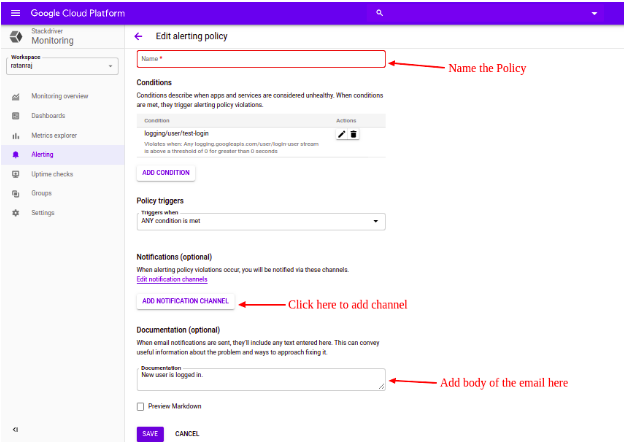Click the Settings gear icon
Screen dimensions: 624x447
click(16, 213)
